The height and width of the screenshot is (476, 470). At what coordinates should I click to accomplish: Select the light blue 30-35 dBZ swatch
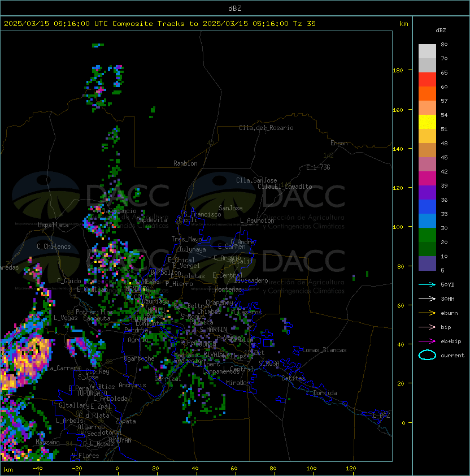point(427,220)
